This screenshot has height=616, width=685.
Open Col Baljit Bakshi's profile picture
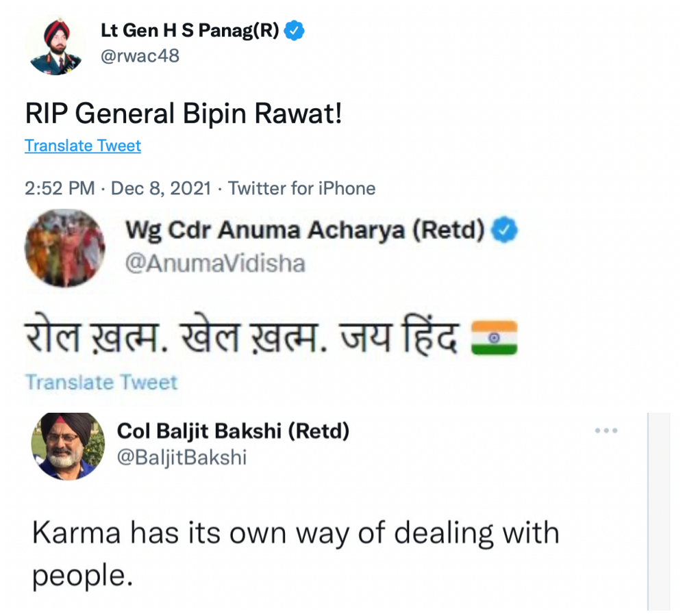[67, 446]
